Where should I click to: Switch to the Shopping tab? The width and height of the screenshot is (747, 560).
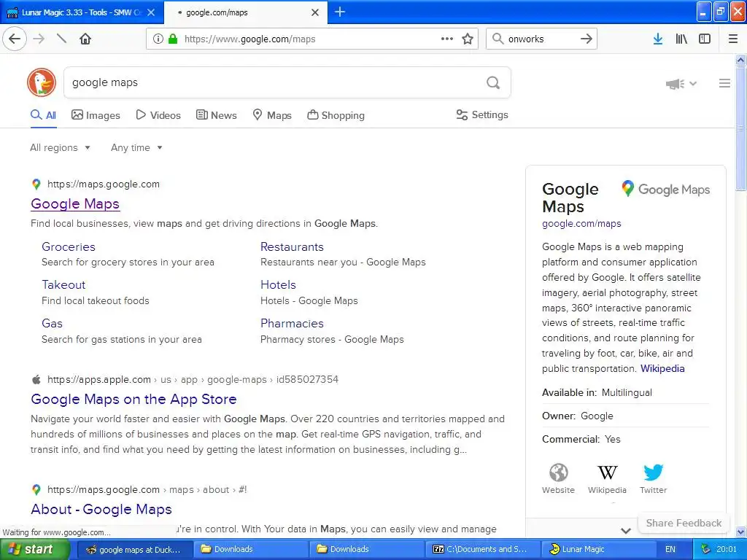pyautogui.click(x=336, y=115)
